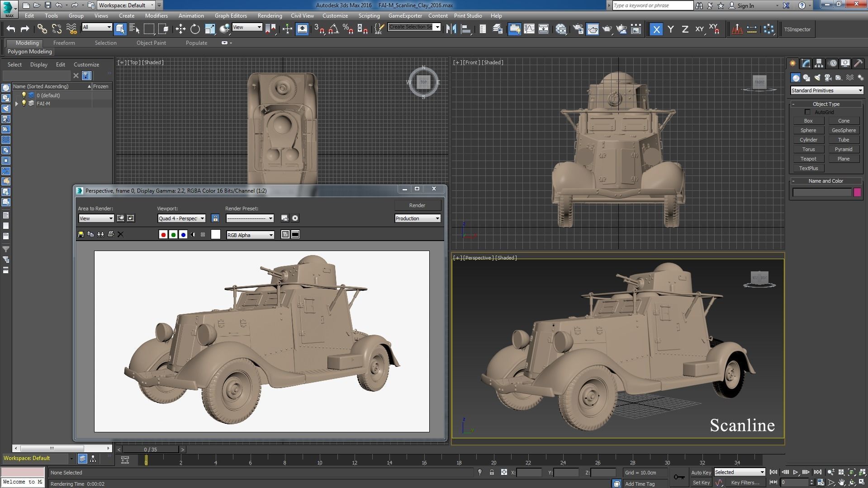Activate the Select and Uniform Scale tool
This screenshot has height=488, width=868.
(x=210, y=29)
